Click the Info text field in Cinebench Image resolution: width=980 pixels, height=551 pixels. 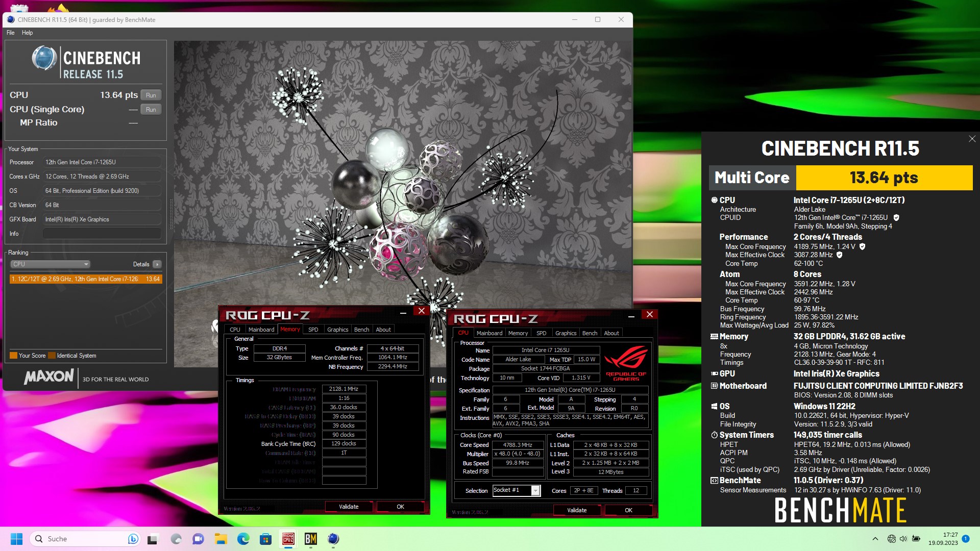(x=102, y=234)
